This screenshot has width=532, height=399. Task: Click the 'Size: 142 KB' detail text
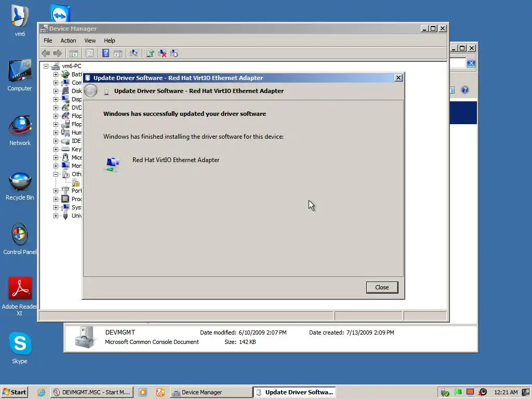coord(240,342)
